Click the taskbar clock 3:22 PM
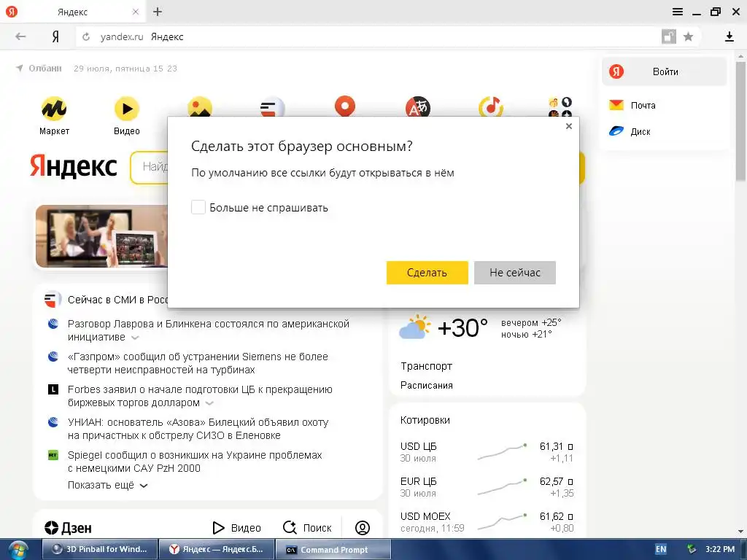The image size is (747, 560). coord(720,549)
